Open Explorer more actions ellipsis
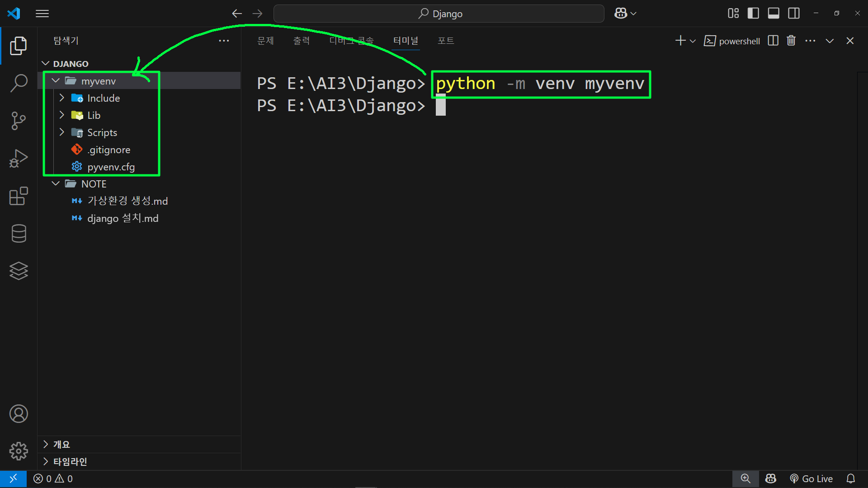 [x=224, y=41]
